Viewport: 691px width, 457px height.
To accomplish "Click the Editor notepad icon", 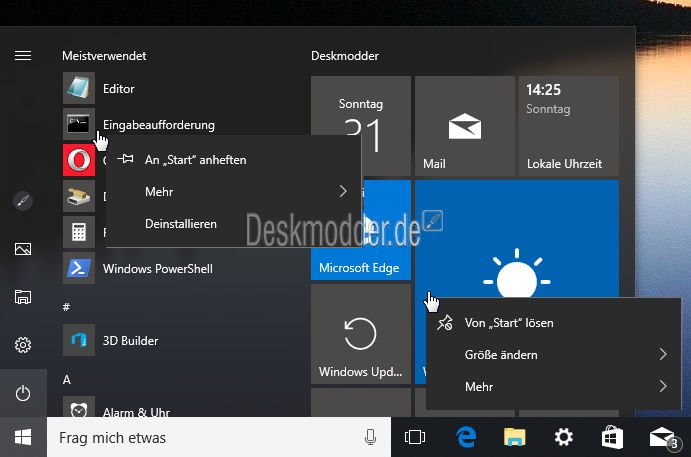I will pos(79,88).
